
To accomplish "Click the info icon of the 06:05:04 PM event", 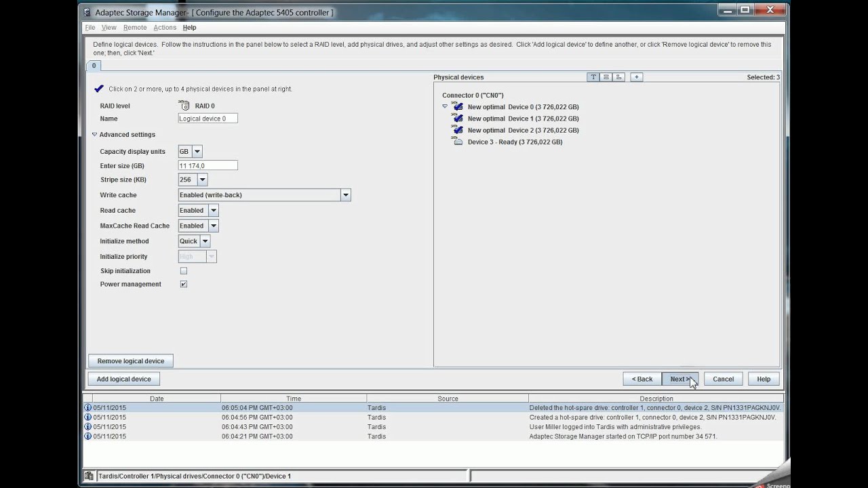I will click(x=87, y=408).
